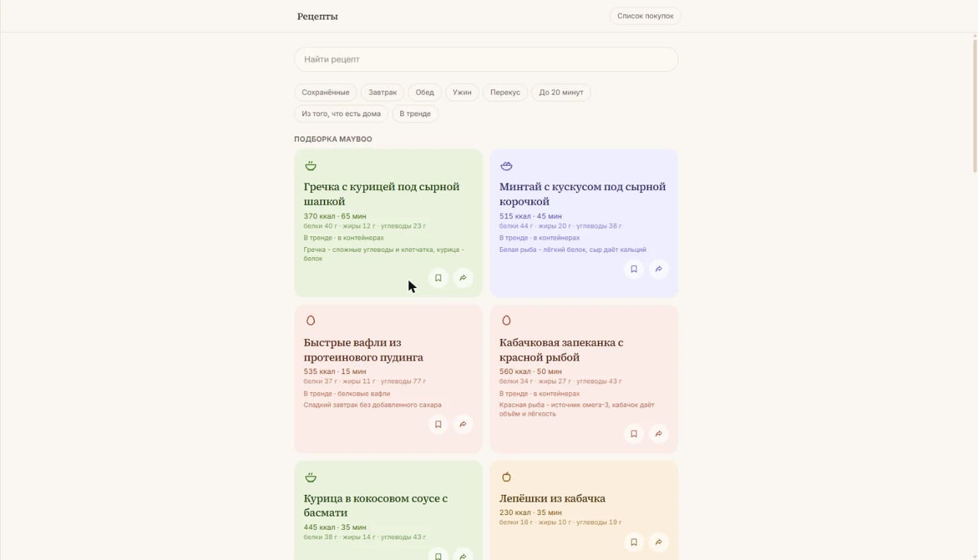Image resolution: width=978 pixels, height=560 pixels.
Task: Save the Быстрые вафли recipe bookmark
Action: [438, 424]
